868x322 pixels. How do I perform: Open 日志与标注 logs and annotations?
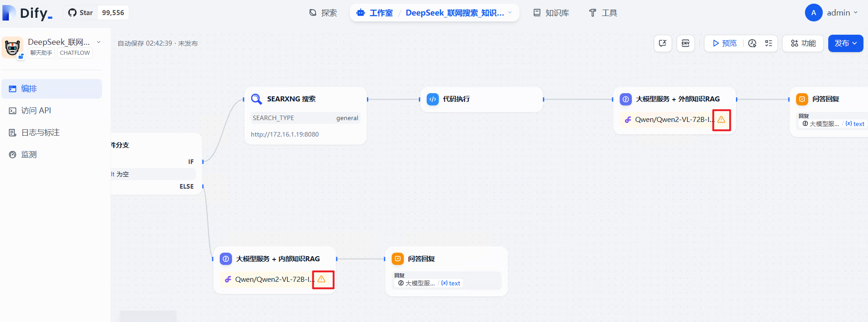pos(52,132)
